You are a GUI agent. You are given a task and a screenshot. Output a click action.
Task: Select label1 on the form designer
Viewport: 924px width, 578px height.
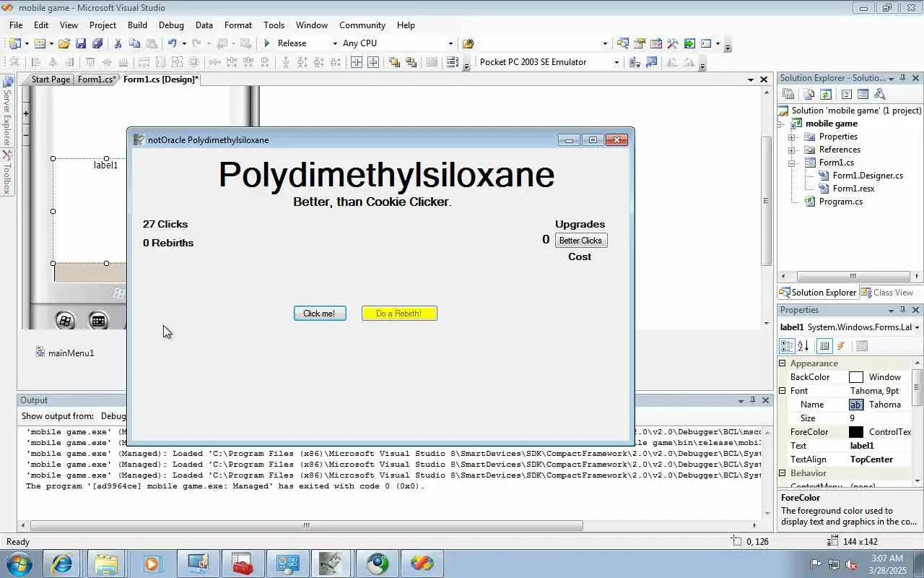coord(105,165)
